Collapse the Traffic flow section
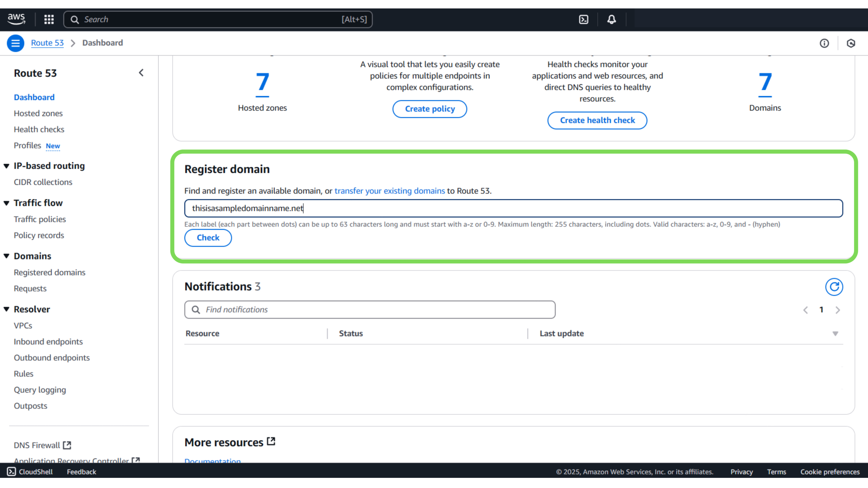This screenshot has width=868, height=488. 6,203
